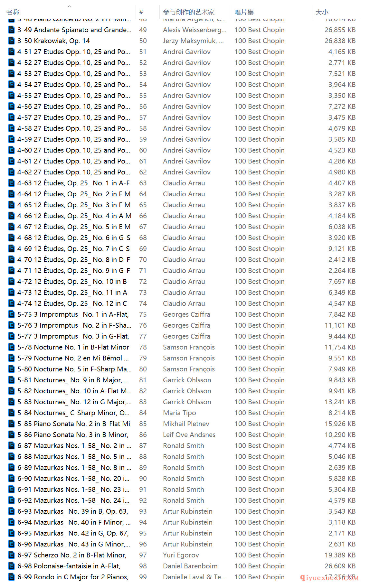Click the 大小 column header to sort
The image size is (370, 588).
[x=322, y=12]
